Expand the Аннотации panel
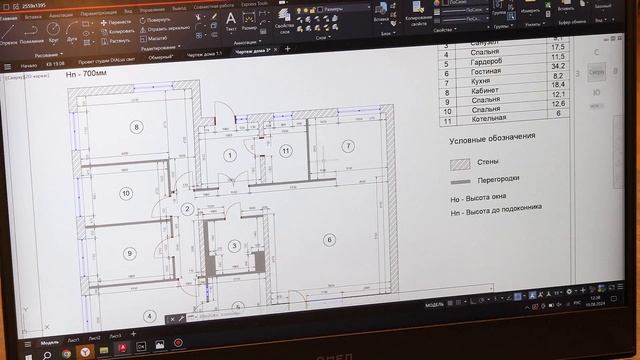 click(x=247, y=42)
